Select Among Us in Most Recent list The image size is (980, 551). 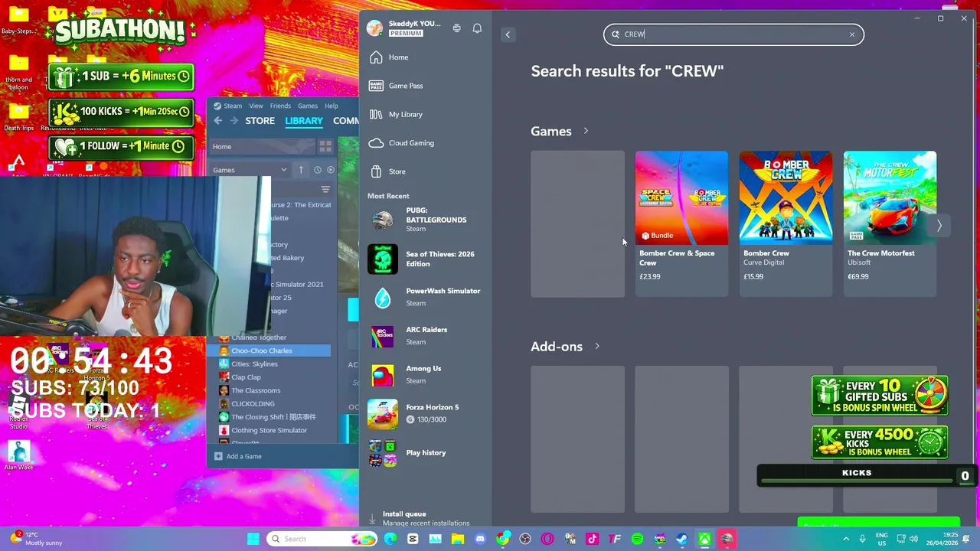click(426, 374)
